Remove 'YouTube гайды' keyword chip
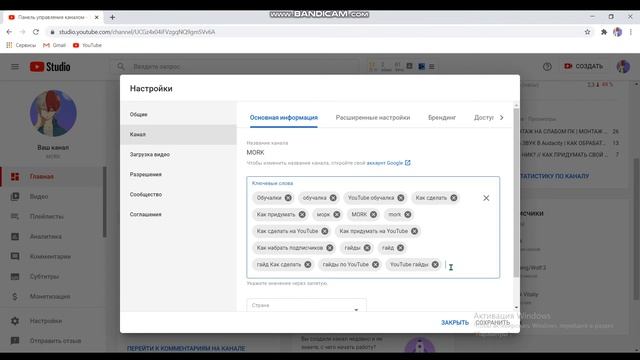This screenshot has width=640, height=360. coord(435,264)
